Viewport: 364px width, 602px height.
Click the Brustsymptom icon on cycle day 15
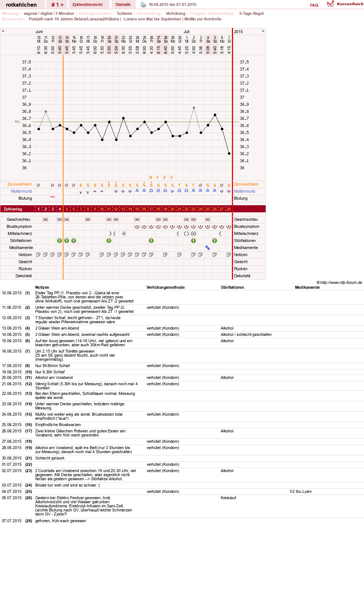[137, 226]
